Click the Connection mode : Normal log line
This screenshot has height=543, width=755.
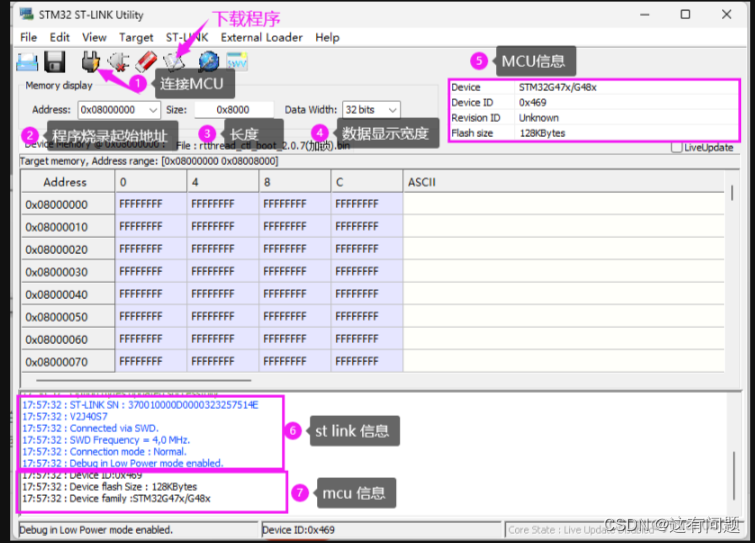[104, 452]
